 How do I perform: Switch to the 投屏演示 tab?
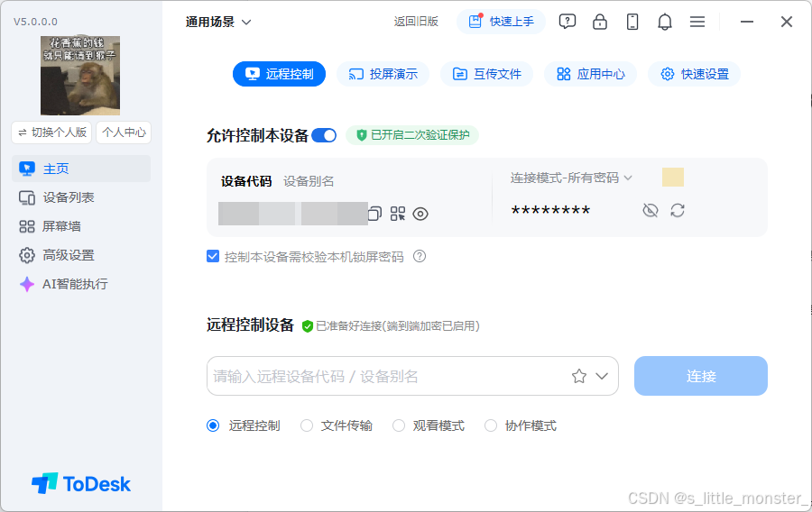[x=383, y=74]
